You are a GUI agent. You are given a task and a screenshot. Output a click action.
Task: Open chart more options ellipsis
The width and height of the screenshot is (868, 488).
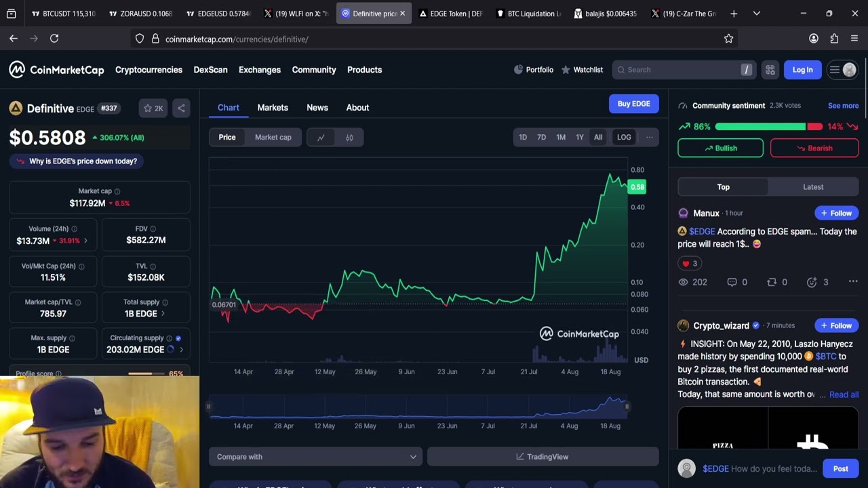650,138
